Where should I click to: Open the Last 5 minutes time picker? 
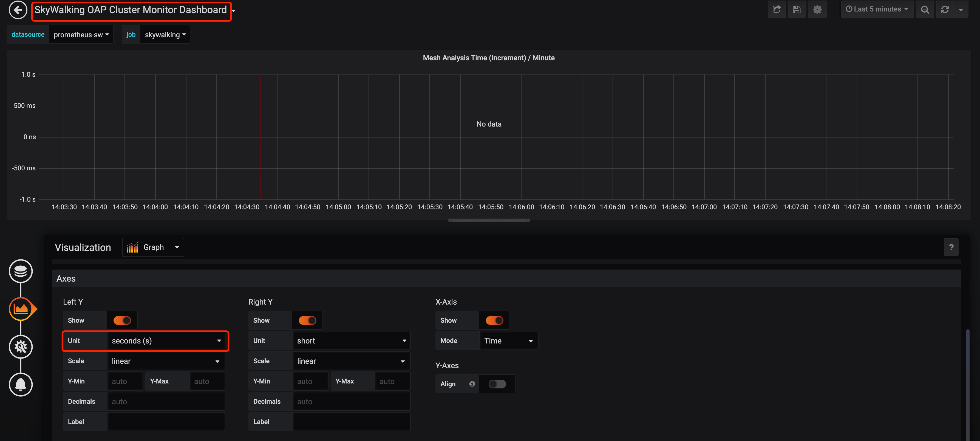click(x=877, y=10)
